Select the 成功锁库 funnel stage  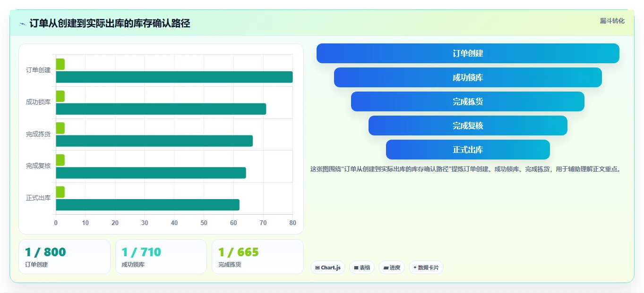tap(468, 77)
